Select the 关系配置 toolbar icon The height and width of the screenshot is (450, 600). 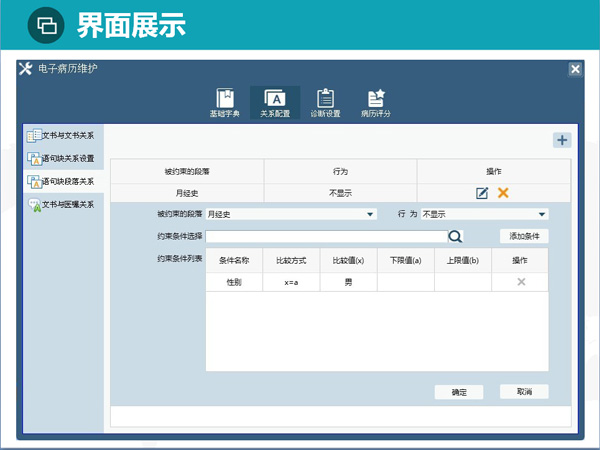[x=275, y=103]
